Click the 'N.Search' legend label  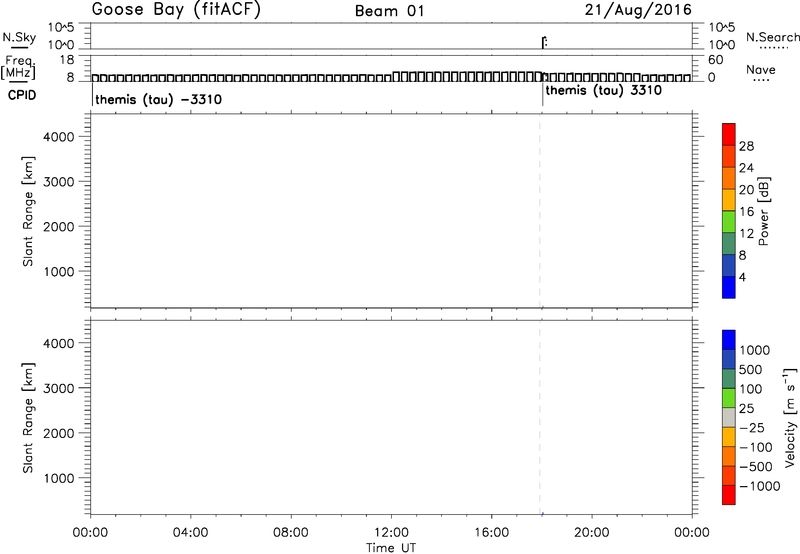click(x=772, y=37)
